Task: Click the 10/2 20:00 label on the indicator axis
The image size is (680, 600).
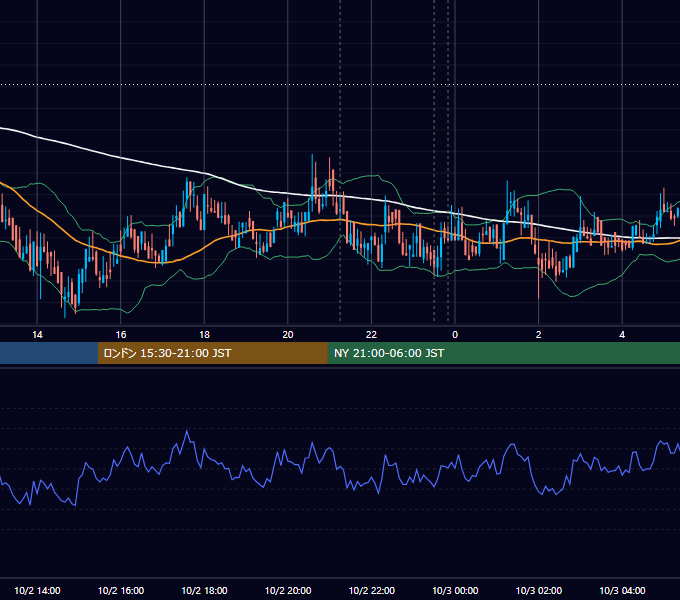Action: pyautogui.click(x=288, y=590)
